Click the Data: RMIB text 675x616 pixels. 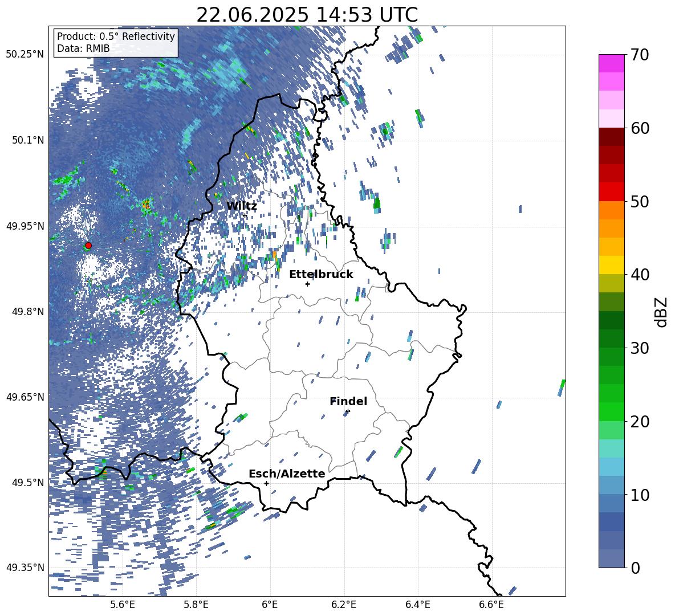pos(83,48)
